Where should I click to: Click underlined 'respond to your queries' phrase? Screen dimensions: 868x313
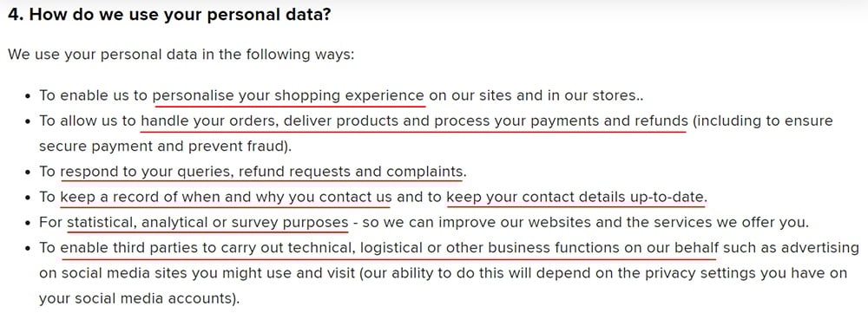[147, 172]
